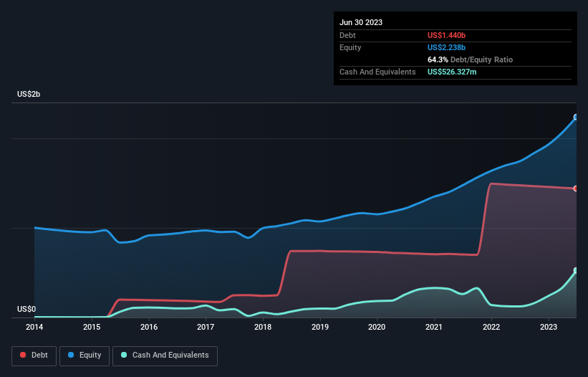Screen dimensions: 588x377
Task: Click the blue Equity legend dot
Action: [x=71, y=355]
